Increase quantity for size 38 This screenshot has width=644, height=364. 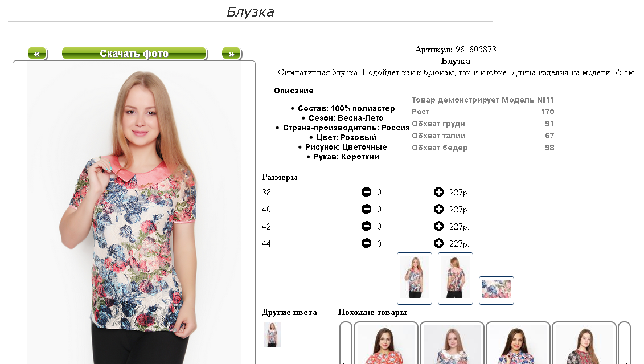click(438, 192)
